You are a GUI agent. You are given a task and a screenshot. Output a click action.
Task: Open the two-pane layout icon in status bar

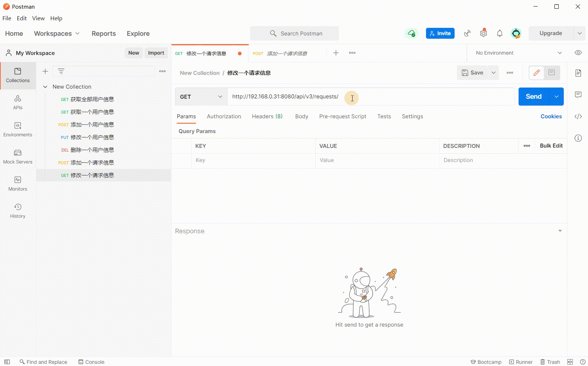(x=570, y=362)
